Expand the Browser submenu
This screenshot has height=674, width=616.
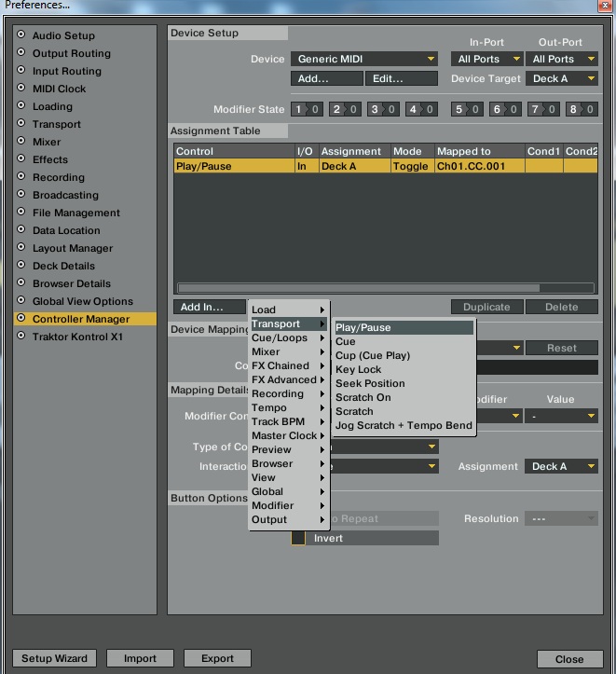coord(288,463)
